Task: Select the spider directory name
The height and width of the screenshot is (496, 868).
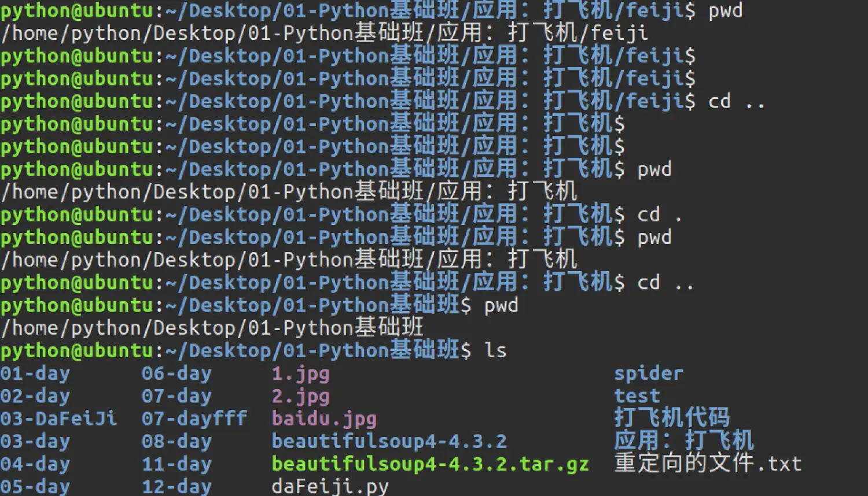Action: [649, 374]
